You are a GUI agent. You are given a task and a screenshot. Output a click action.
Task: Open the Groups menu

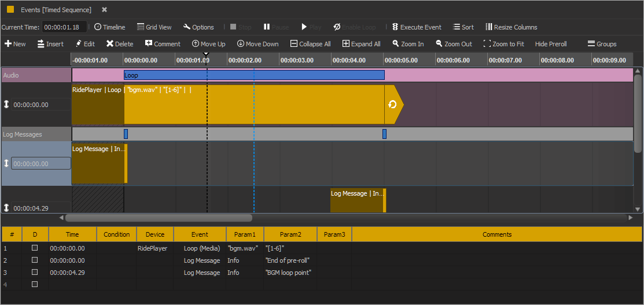602,44
